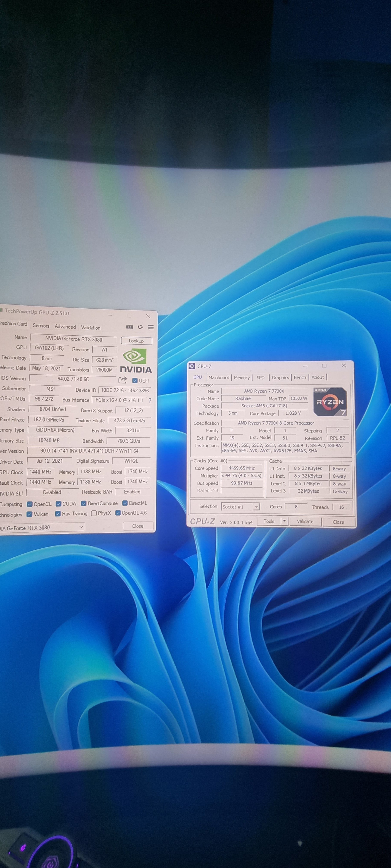Image resolution: width=391 pixels, height=868 pixels.
Task: Open the SPD tab in CPU-Z
Action: [261, 378]
